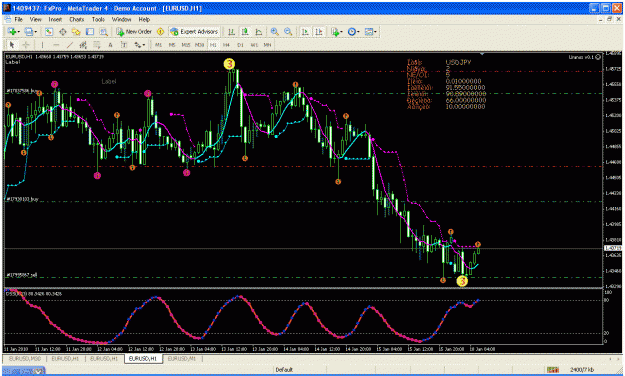Open the Profiles dropdown

click(x=31, y=32)
